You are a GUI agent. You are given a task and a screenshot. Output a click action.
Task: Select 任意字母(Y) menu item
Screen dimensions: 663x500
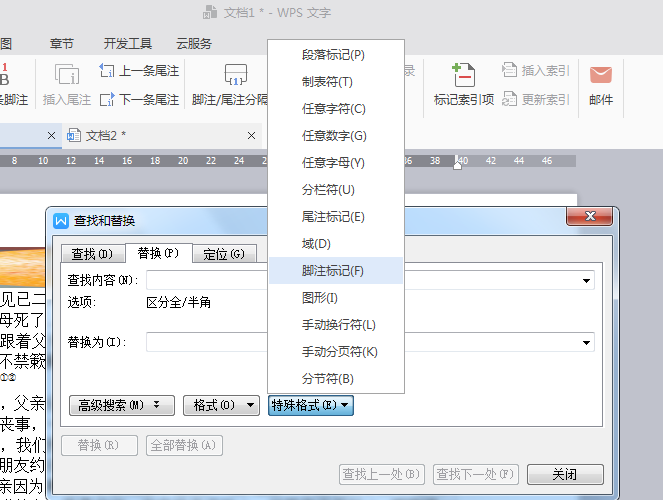(x=336, y=163)
